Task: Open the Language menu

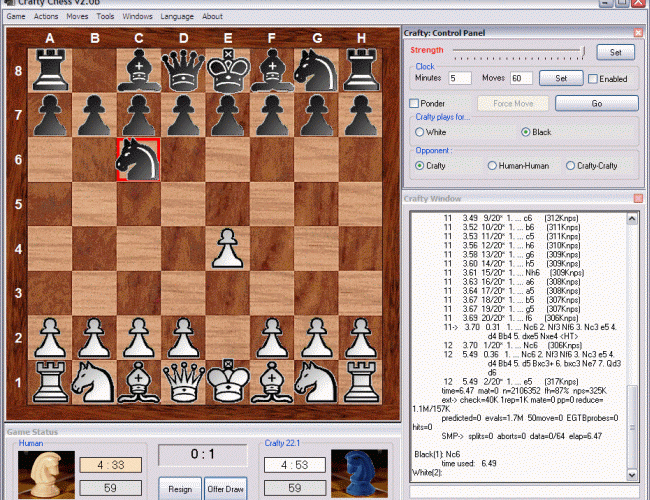Action: (176, 16)
